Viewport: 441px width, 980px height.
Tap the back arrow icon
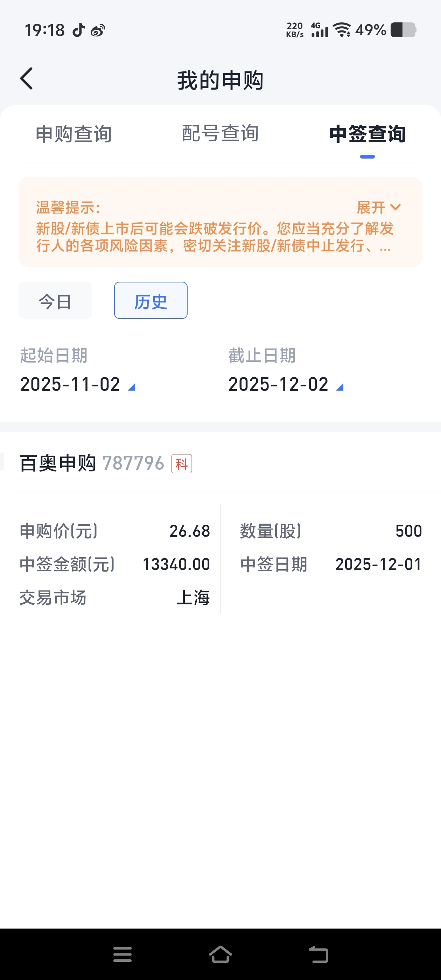tap(27, 79)
